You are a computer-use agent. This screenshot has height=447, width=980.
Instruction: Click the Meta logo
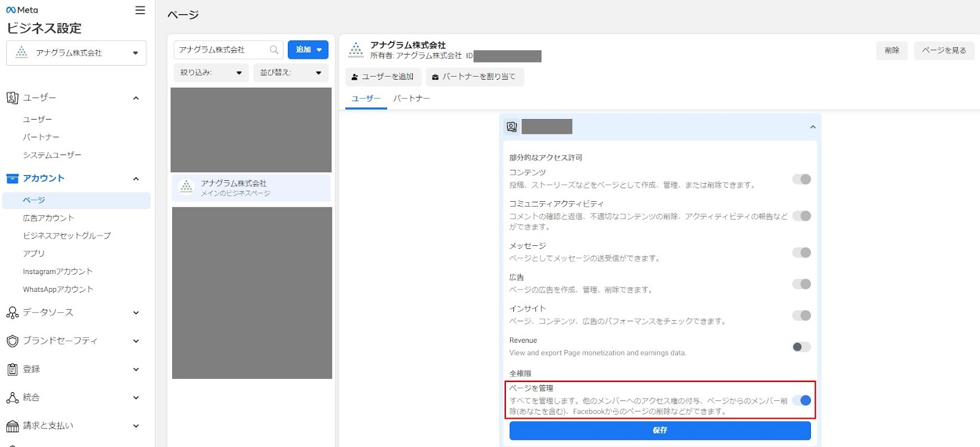point(22,10)
